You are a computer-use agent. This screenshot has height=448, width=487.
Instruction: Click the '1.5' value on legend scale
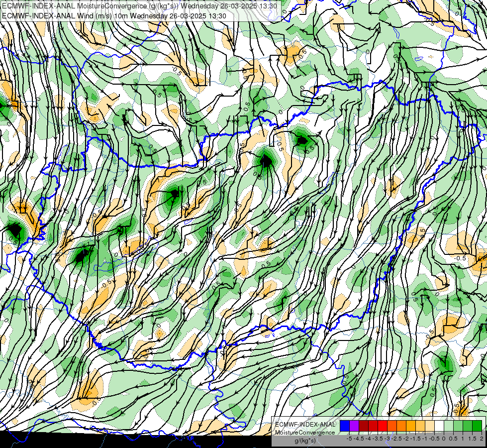pyautogui.click(x=473, y=439)
